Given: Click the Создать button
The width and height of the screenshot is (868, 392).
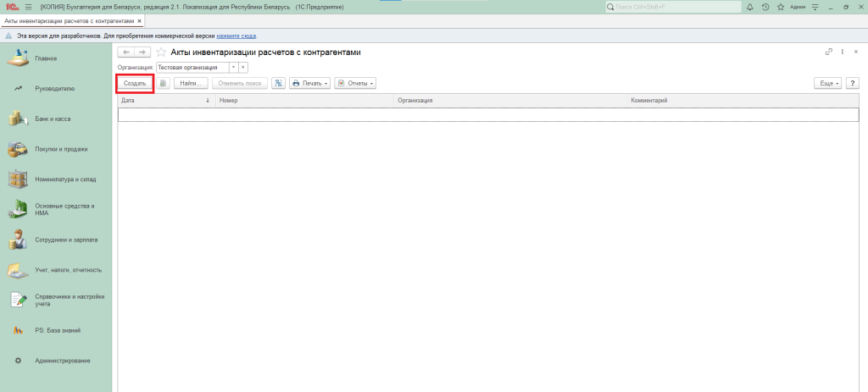Looking at the screenshot, I should [x=135, y=83].
